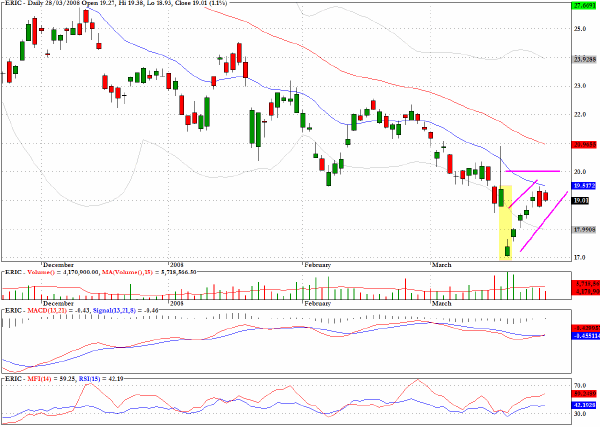Click the ERIC Daily 28/03/2008 chart title
The width and height of the screenshot is (600, 427).
click(x=114, y=3)
